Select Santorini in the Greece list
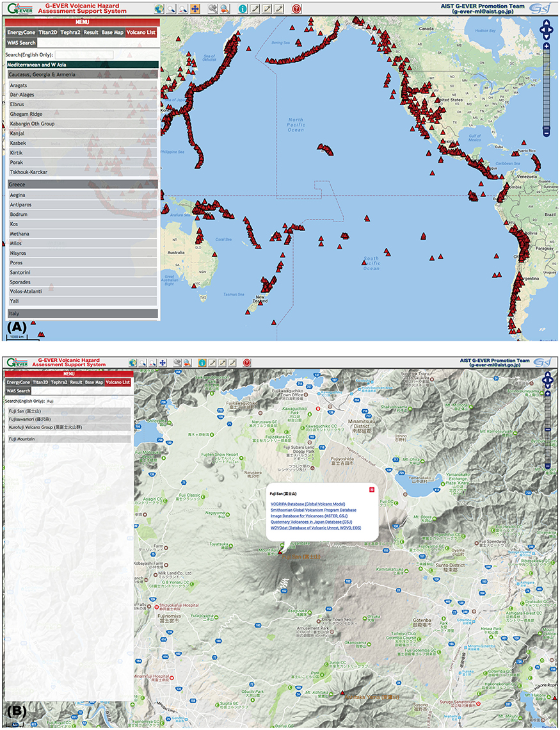The width and height of the screenshot is (560, 730). coord(83,272)
